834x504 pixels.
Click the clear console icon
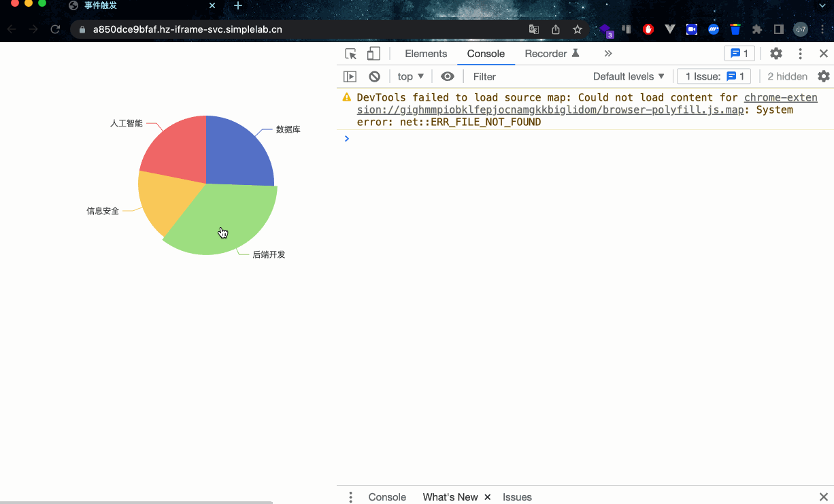coord(374,76)
